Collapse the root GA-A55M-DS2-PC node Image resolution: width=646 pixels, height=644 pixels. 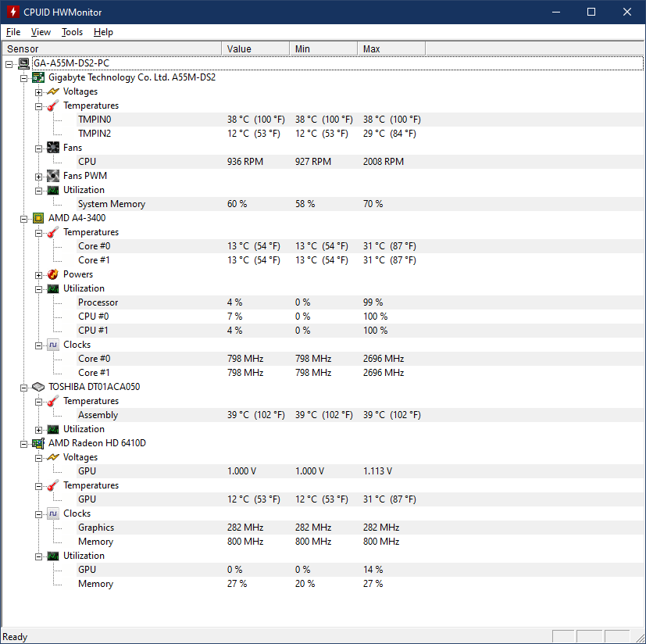tap(9, 64)
